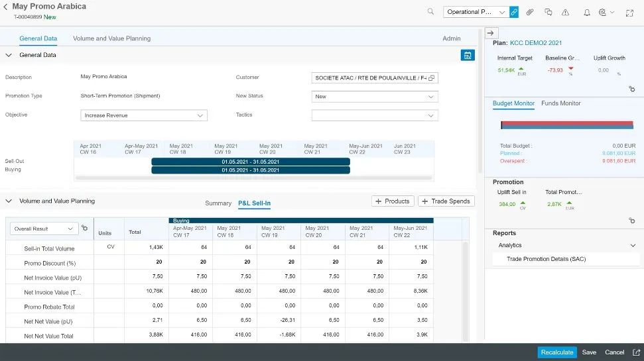Select the Funds Monitor tab

pyautogui.click(x=560, y=103)
